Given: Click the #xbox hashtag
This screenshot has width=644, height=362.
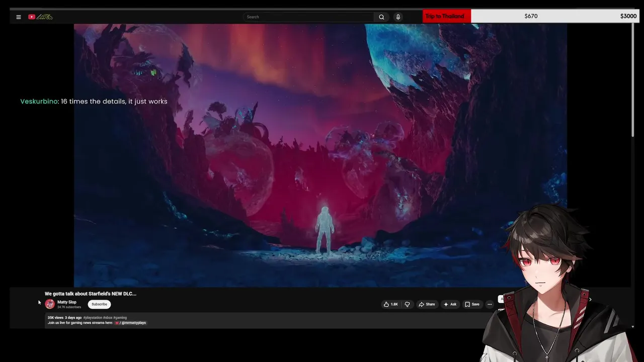Looking at the screenshot, I should click(108, 318).
